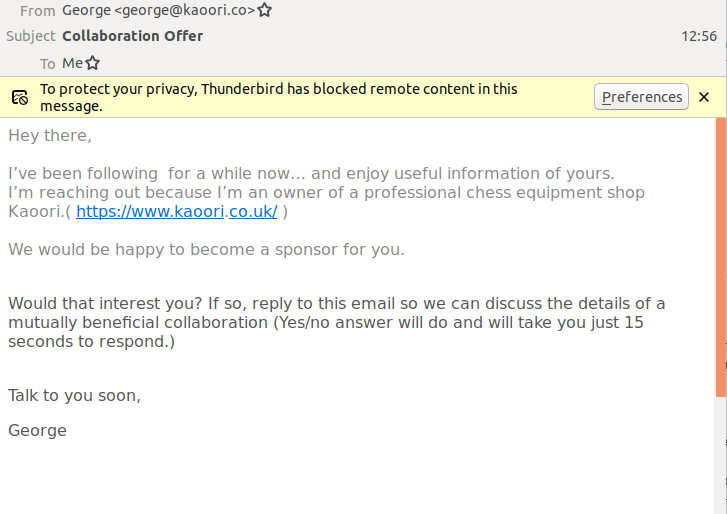Open the kaoori.co.uk website link
The width and height of the screenshot is (727, 514).
(176, 212)
